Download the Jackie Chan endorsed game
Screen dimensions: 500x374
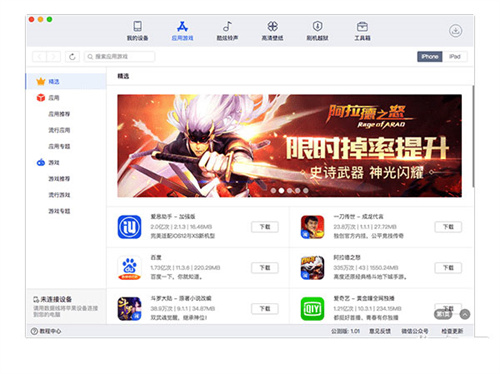tap(448, 227)
